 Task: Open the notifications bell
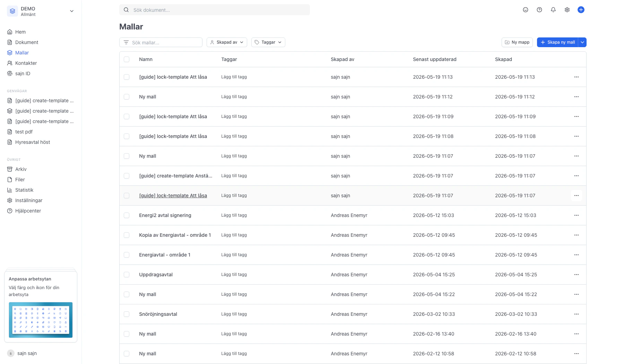(553, 10)
